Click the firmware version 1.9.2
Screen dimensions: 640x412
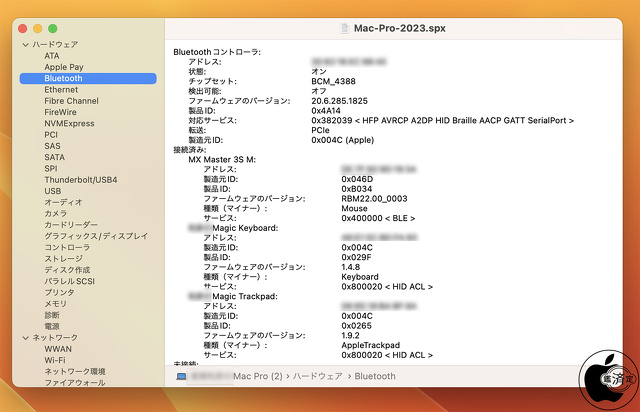click(x=351, y=335)
